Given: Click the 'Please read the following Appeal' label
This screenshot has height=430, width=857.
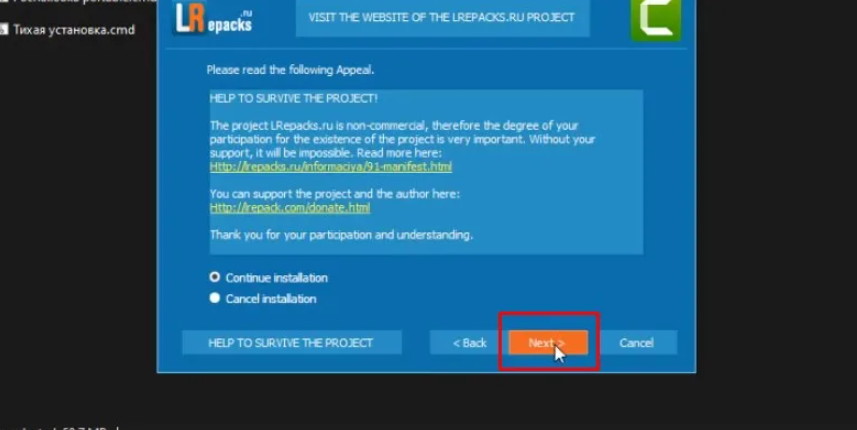Looking at the screenshot, I should [290, 70].
